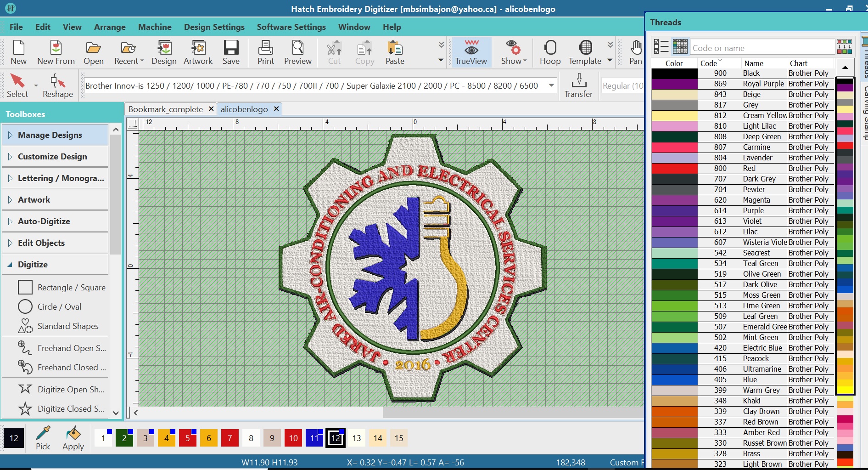Expand the Manage Designs toolbox
Screen dimensions: 868x470
[55, 135]
